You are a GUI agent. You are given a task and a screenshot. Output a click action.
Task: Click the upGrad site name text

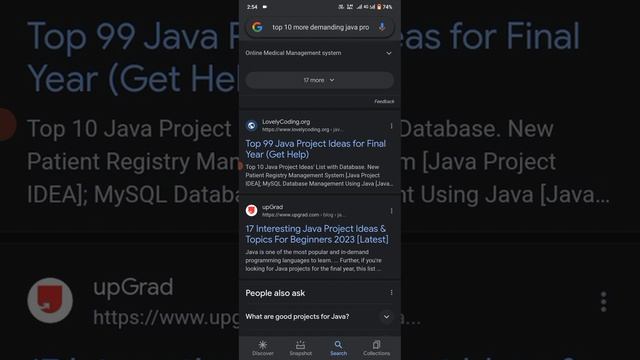point(272,207)
